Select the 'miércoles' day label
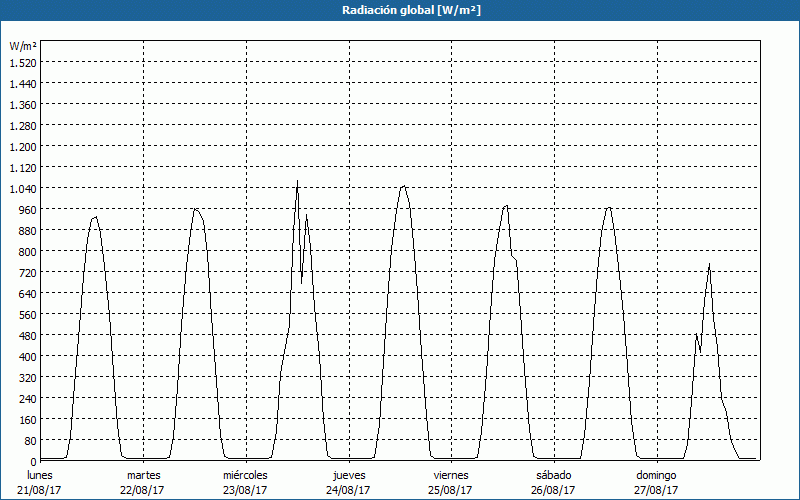Image resolution: width=800 pixels, height=500 pixels. click(245, 474)
